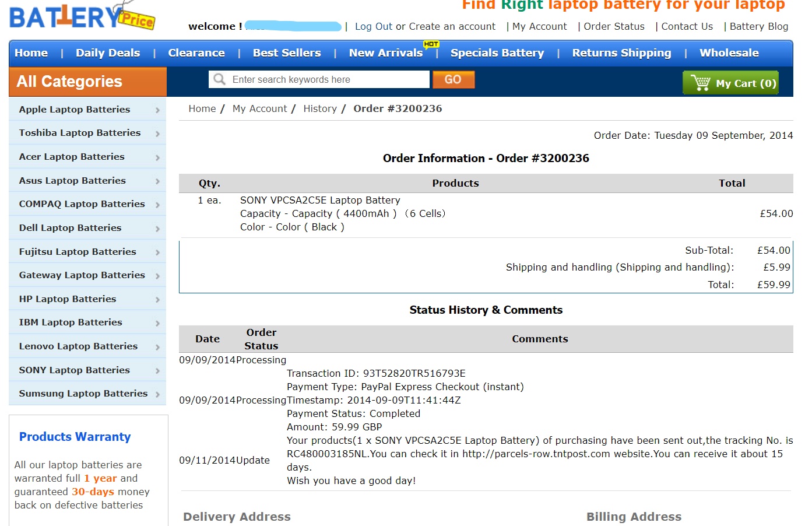Open Specials Battery menu item
Screen dimensions: 812x526
point(497,53)
